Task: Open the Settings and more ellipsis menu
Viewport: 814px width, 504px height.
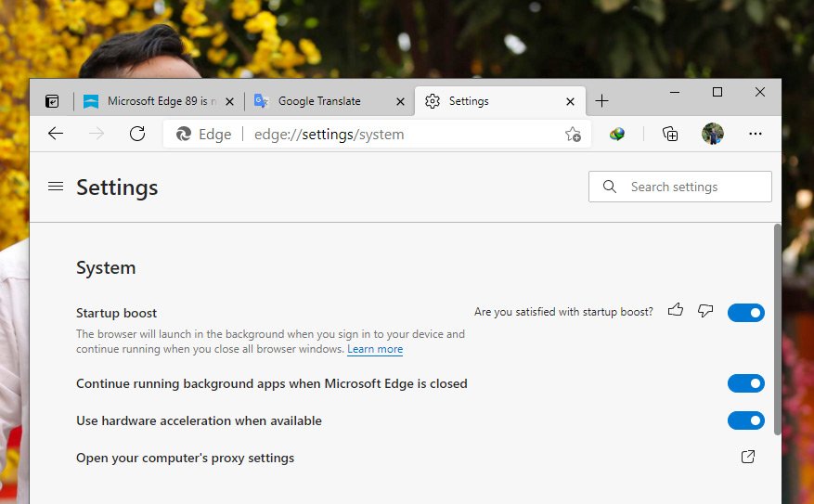Action: pos(756,134)
